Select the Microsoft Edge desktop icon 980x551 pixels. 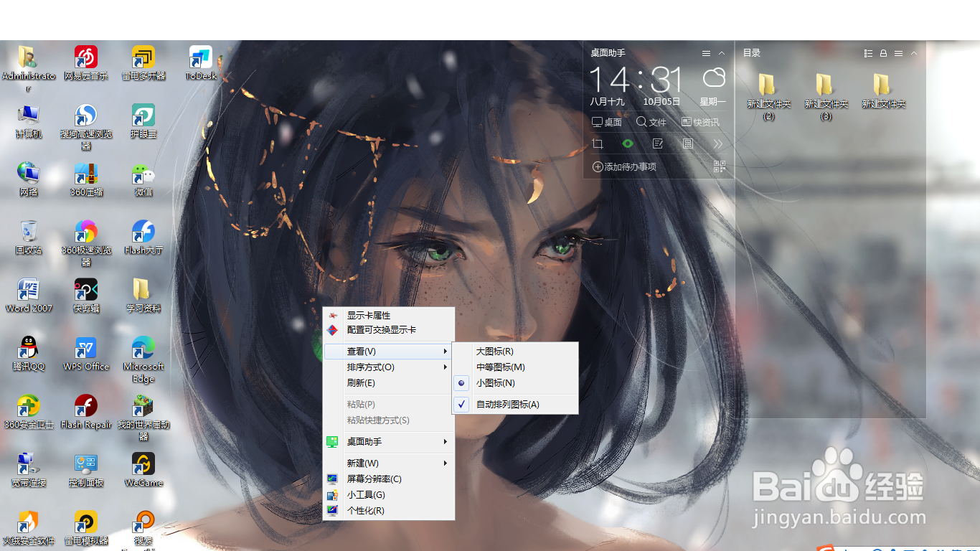[143, 359]
